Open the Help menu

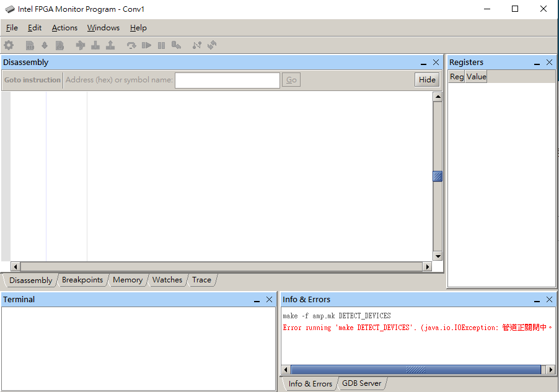point(138,28)
